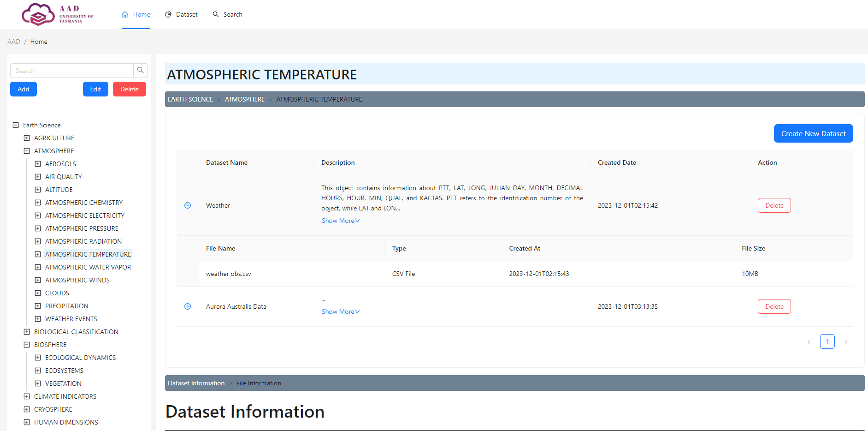Expand the Aurora Australis Data row icon
The width and height of the screenshot is (868, 431).
tap(188, 306)
